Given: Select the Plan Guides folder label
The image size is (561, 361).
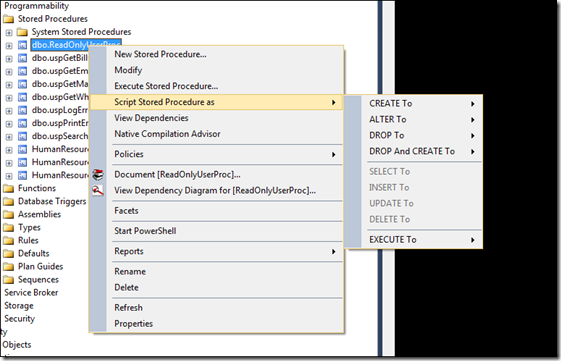Looking at the screenshot, I should tap(40, 267).
